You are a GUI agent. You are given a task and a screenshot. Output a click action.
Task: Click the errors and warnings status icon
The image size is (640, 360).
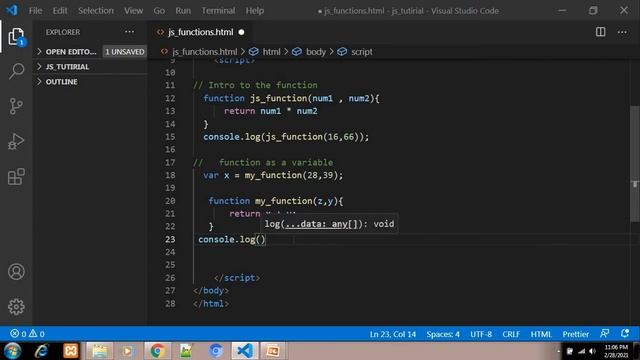pyautogui.click(x=27, y=334)
